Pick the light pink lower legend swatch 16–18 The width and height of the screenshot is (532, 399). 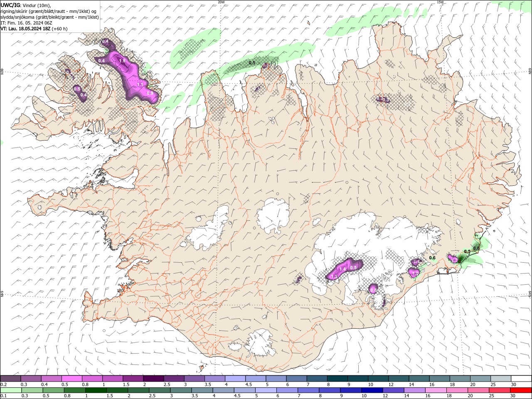click(x=435, y=390)
